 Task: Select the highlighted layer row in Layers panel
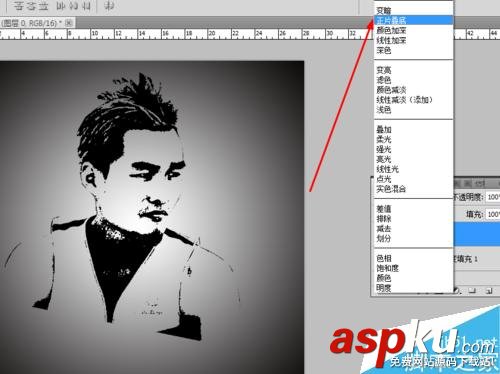477,234
